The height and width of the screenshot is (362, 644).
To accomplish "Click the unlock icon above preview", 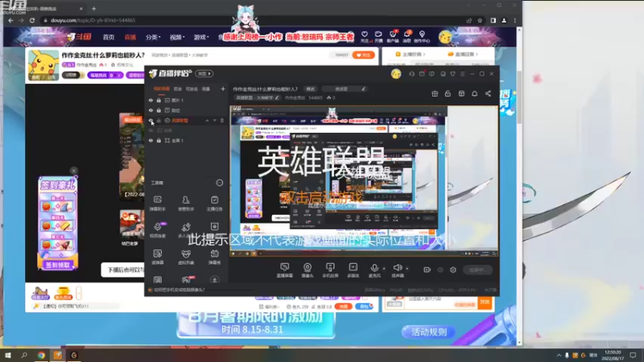I will [448, 93].
